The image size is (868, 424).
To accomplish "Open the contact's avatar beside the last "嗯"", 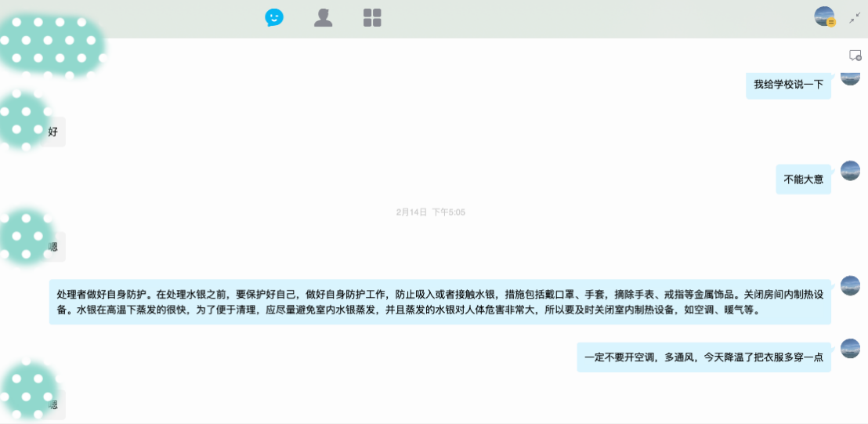I will click(27, 388).
